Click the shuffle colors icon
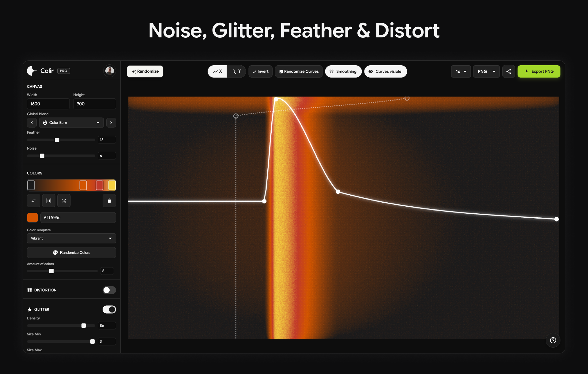The height and width of the screenshot is (374, 588). (64, 200)
